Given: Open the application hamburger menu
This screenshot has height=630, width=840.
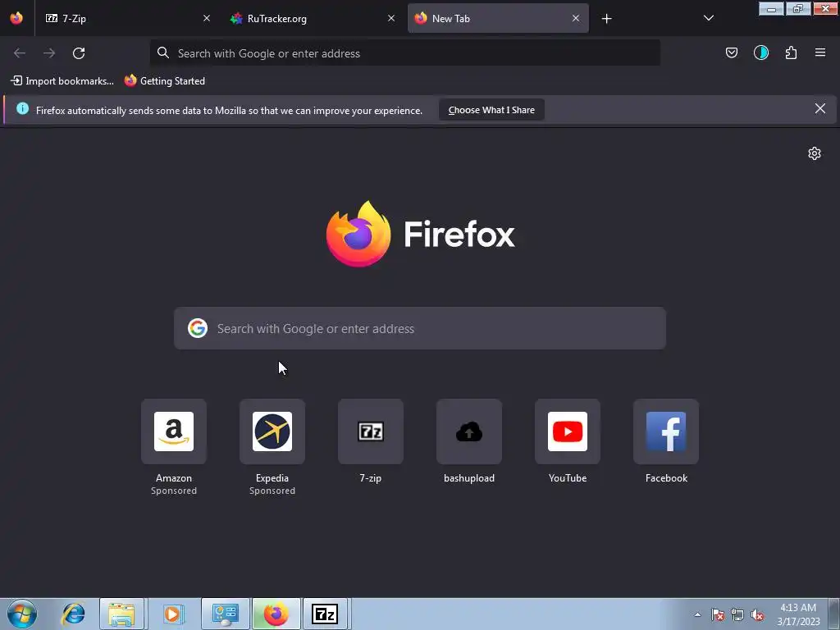Looking at the screenshot, I should pyautogui.click(x=820, y=52).
